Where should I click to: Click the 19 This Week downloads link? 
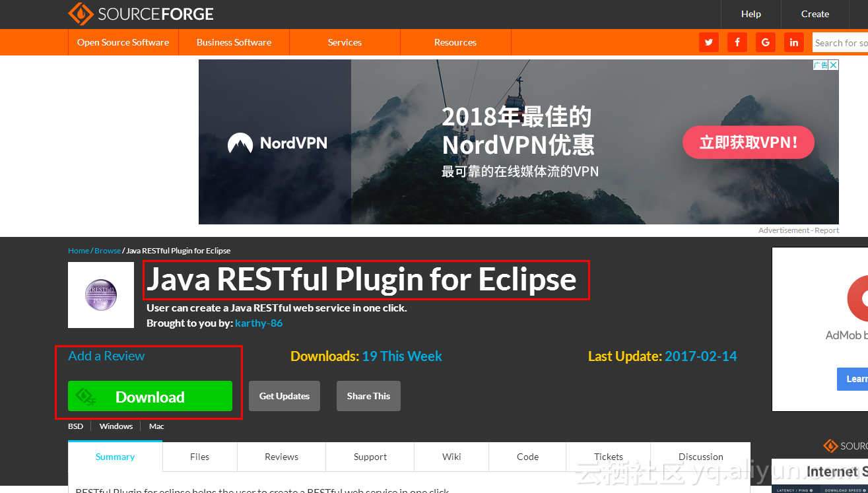402,356
